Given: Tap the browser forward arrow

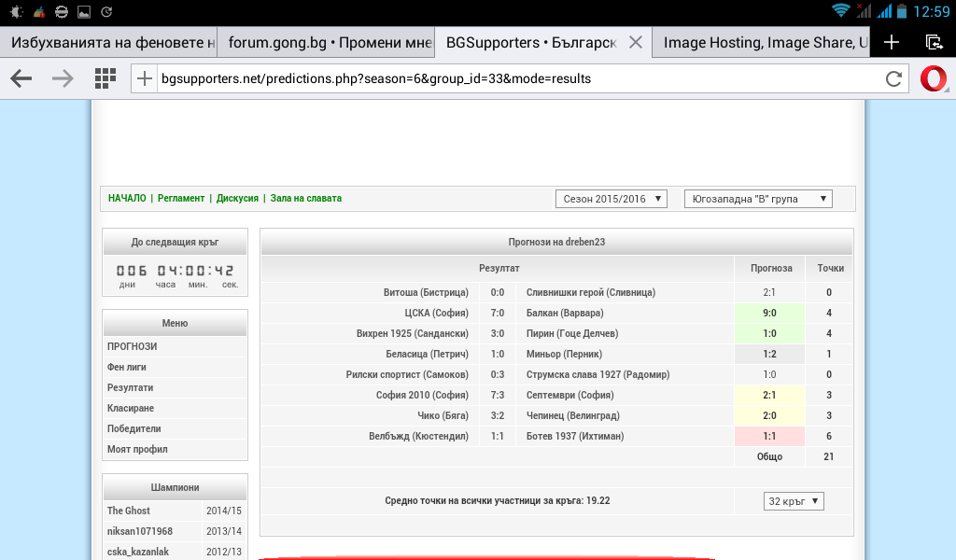Looking at the screenshot, I should point(63,78).
